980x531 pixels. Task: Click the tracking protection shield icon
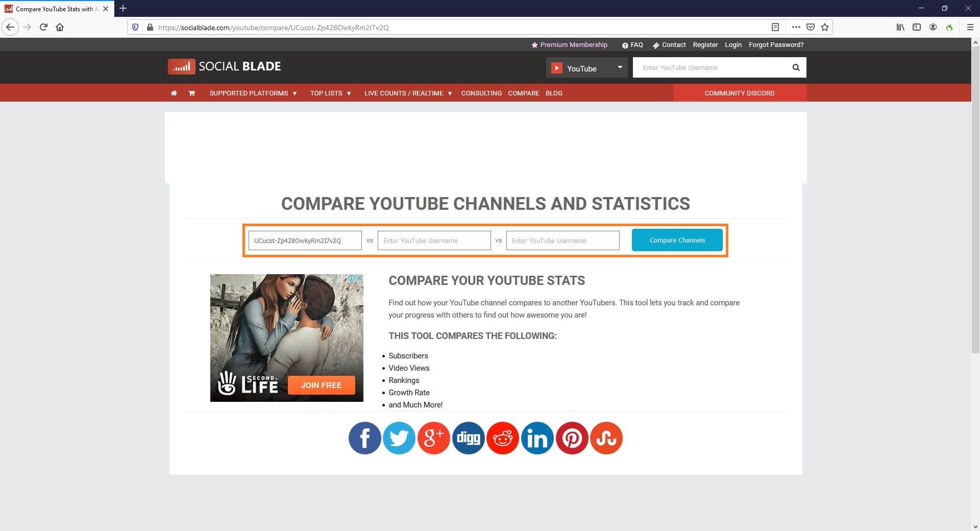(x=135, y=27)
